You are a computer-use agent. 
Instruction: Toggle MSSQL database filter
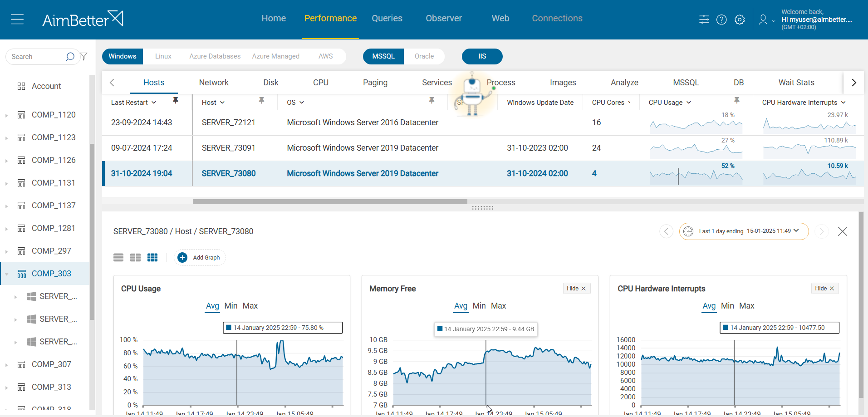[x=383, y=56]
